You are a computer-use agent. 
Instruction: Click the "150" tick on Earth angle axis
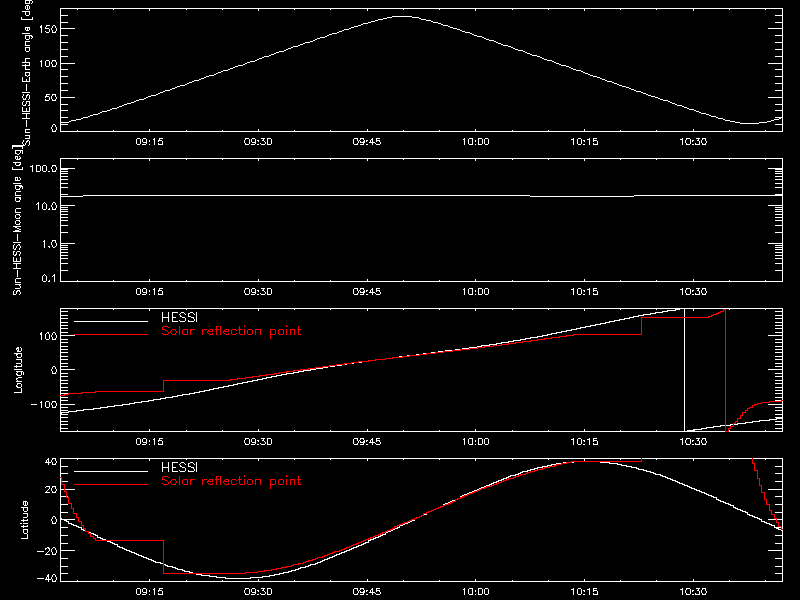click(x=48, y=29)
